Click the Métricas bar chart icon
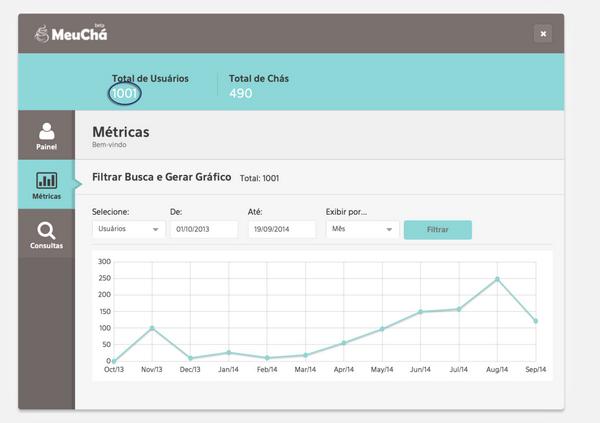 click(x=46, y=180)
